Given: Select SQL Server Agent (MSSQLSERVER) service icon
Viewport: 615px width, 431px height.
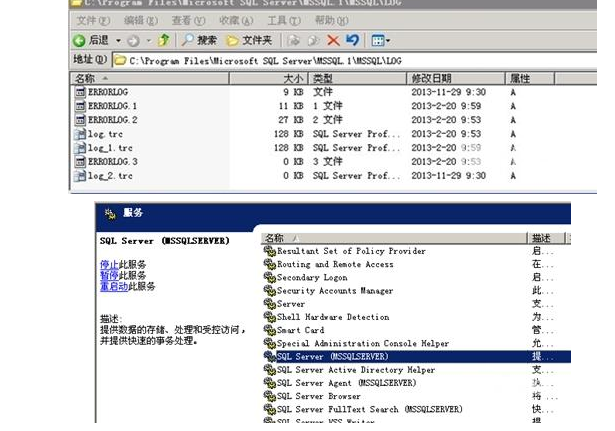Looking at the screenshot, I should pyautogui.click(x=269, y=383).
